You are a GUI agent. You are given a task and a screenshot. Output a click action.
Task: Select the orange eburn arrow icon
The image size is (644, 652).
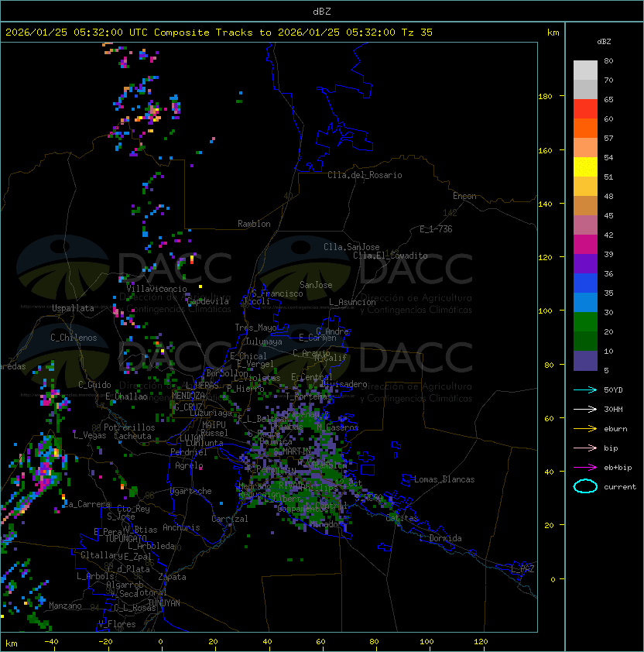click(585, 428)
